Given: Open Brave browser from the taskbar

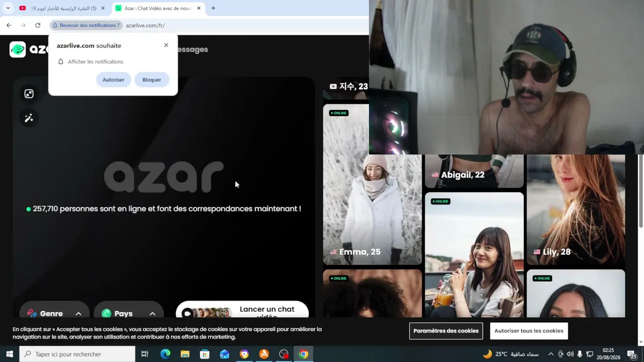Looking at the screenshot, I should coord(244,354).
